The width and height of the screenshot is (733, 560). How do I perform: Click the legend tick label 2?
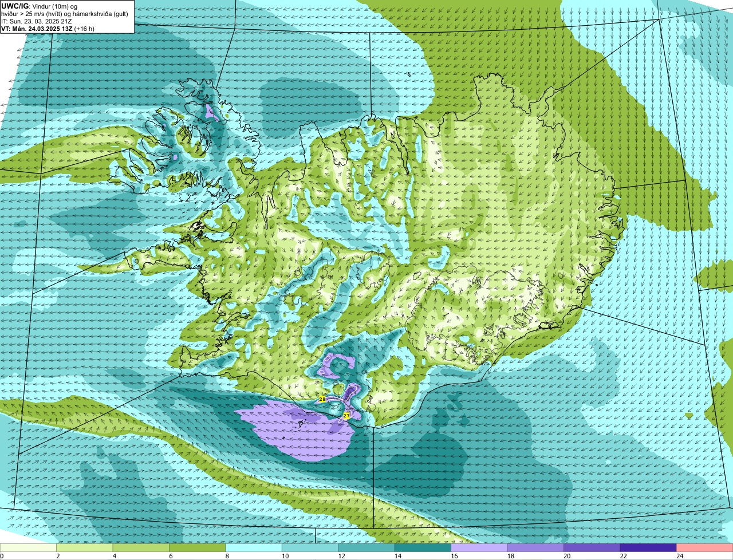tap(58, 556)
